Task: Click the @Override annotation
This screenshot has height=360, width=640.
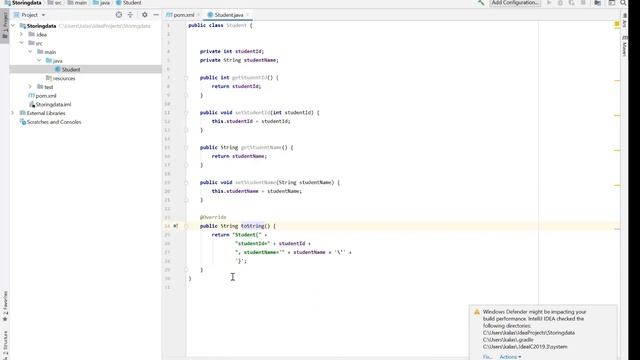Action: tap(213, 217)
